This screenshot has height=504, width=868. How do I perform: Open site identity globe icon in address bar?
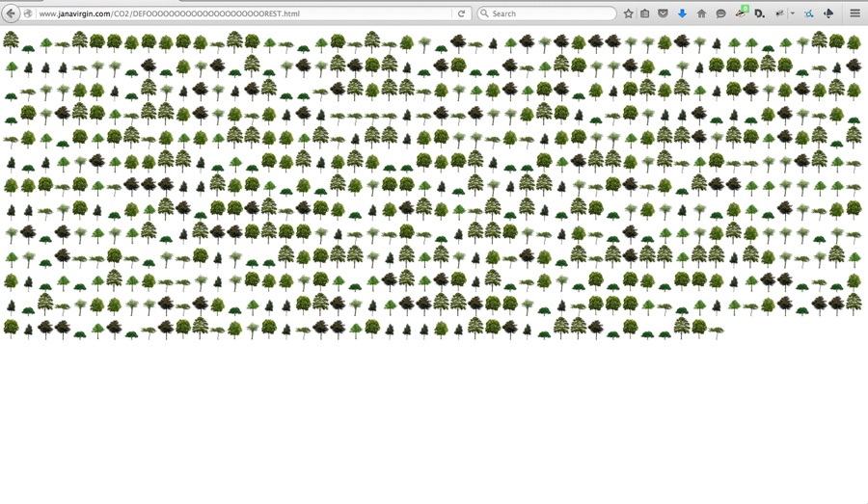[28, 13]
